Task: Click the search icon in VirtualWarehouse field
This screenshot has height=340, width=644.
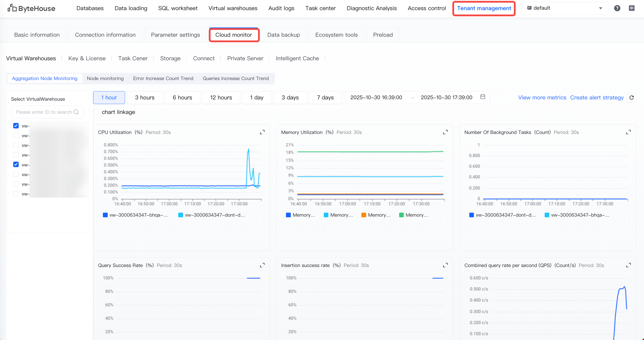Action: (76, 112)
